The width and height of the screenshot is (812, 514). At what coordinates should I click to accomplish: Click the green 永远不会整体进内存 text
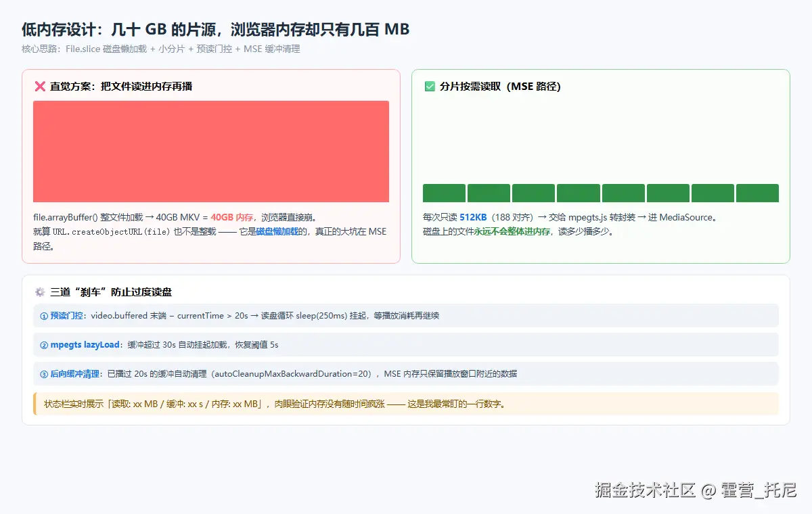(x=512, y=231)
